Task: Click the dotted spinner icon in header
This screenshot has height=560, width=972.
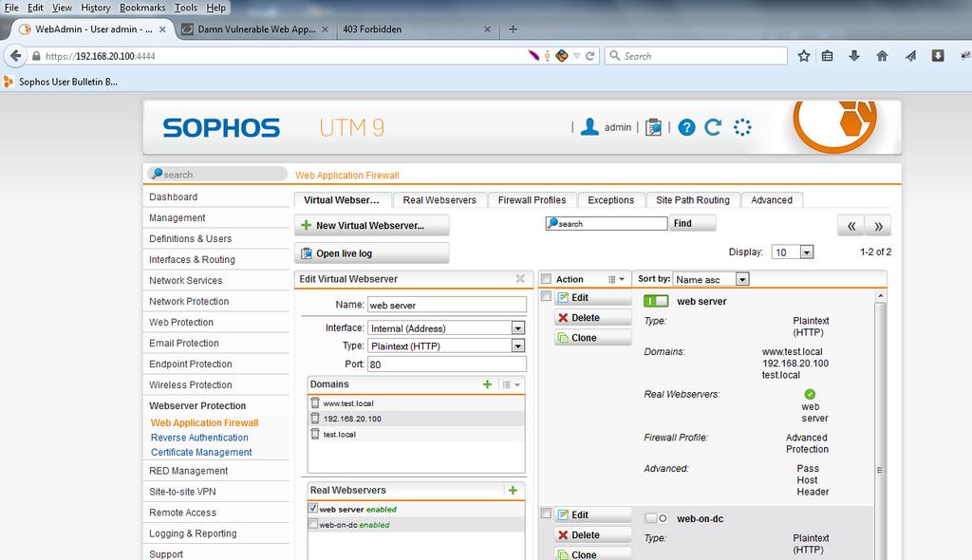Action: (742, 127)
